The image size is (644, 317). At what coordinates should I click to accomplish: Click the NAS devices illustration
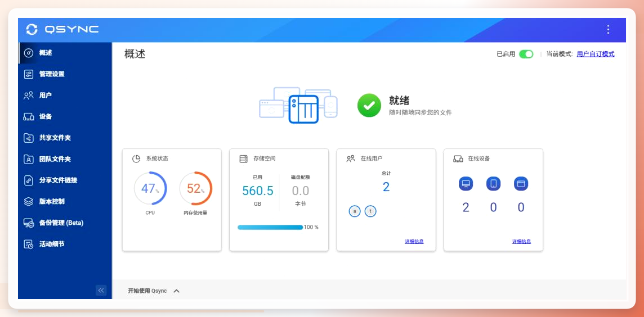(x=298, y=105)
